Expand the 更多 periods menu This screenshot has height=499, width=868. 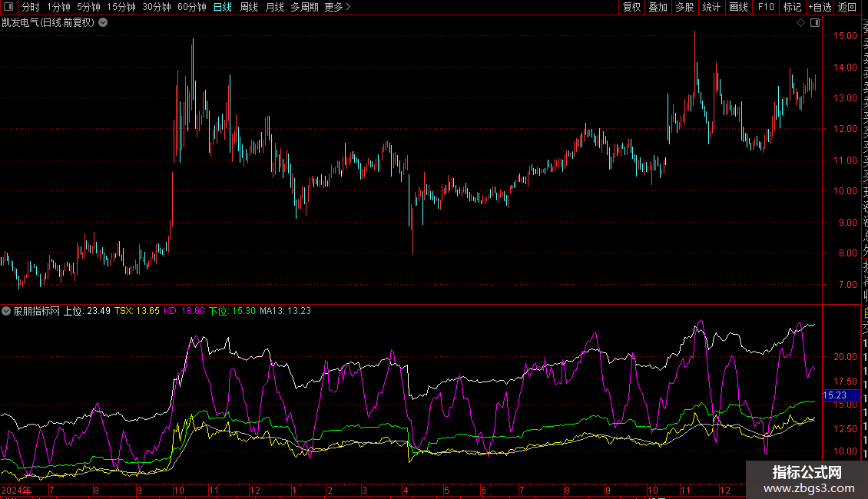338,7
